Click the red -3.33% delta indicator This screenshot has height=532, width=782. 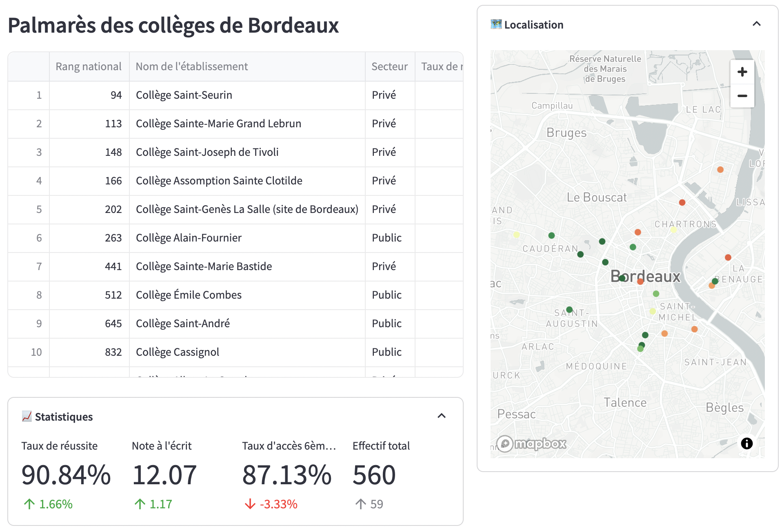click(271, 504)
